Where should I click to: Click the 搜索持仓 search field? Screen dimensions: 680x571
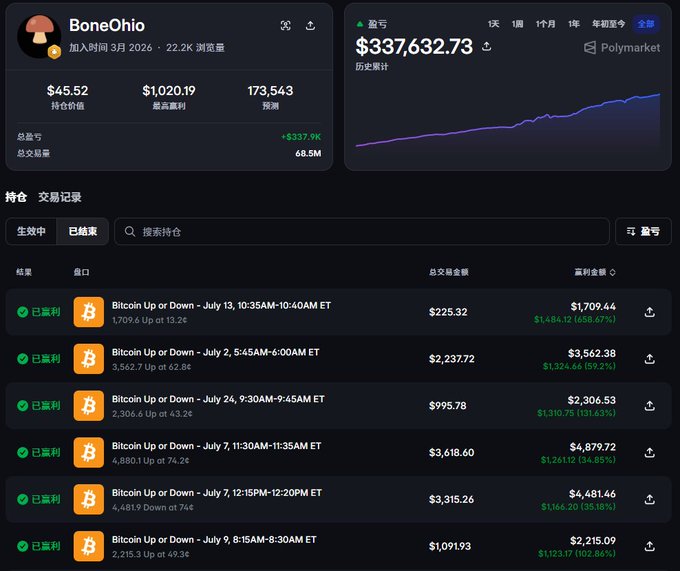pos(362,232)
